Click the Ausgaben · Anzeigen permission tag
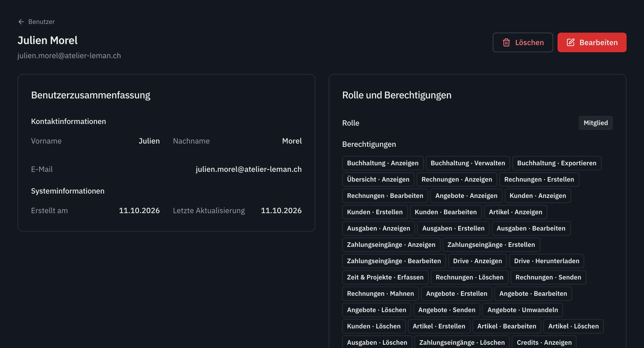The height and width of the screenshot is (348, 644). click(378, 228)
